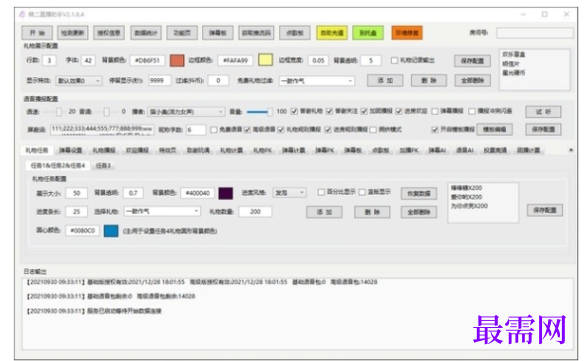The height and width of the screenshot is (361, 585).
Task: Click the 试听 preview button
Action: pyautogui.click(x=543, y=112)
